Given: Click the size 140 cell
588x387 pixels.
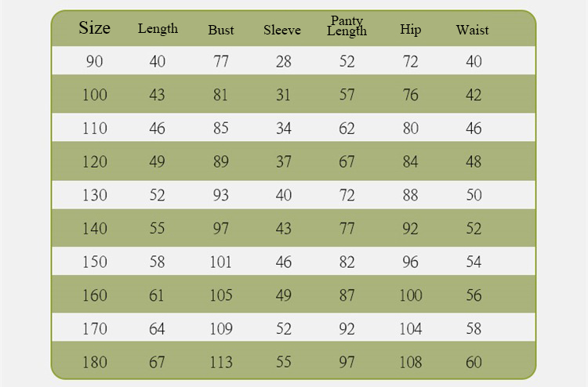Looking at the screenshot, I should (95, 229).
